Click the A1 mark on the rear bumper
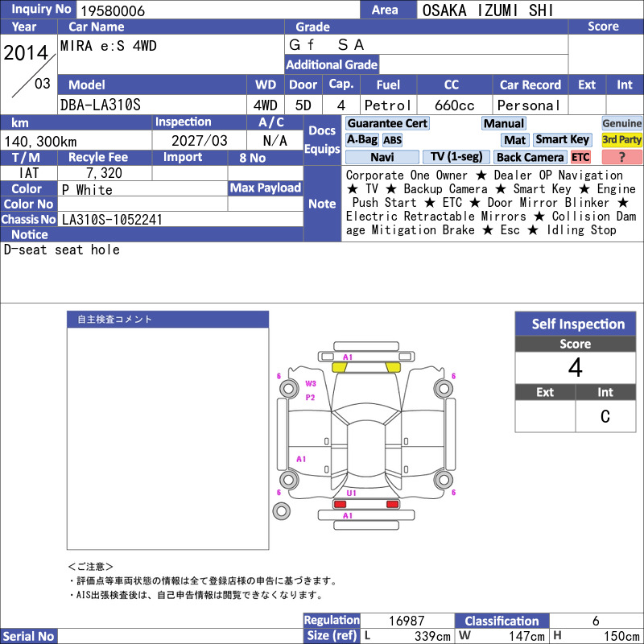This screenshot has height=644, width=644. [348, 515]
